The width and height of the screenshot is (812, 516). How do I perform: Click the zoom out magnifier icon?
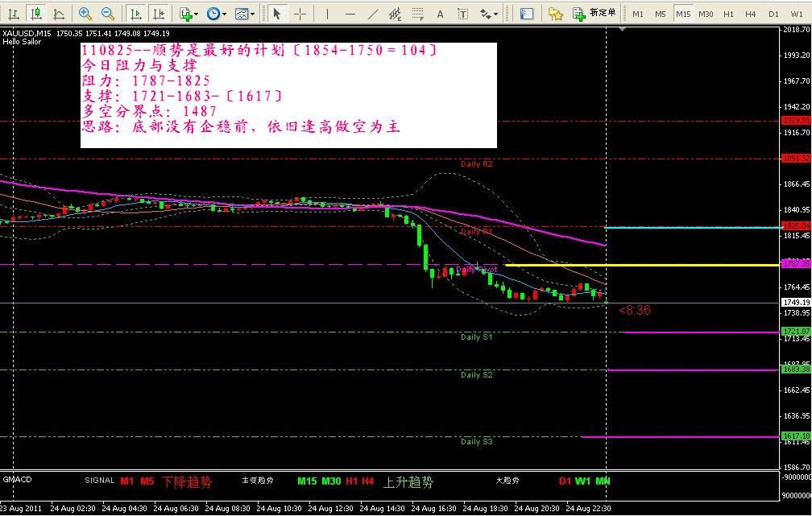coord(107,14)
